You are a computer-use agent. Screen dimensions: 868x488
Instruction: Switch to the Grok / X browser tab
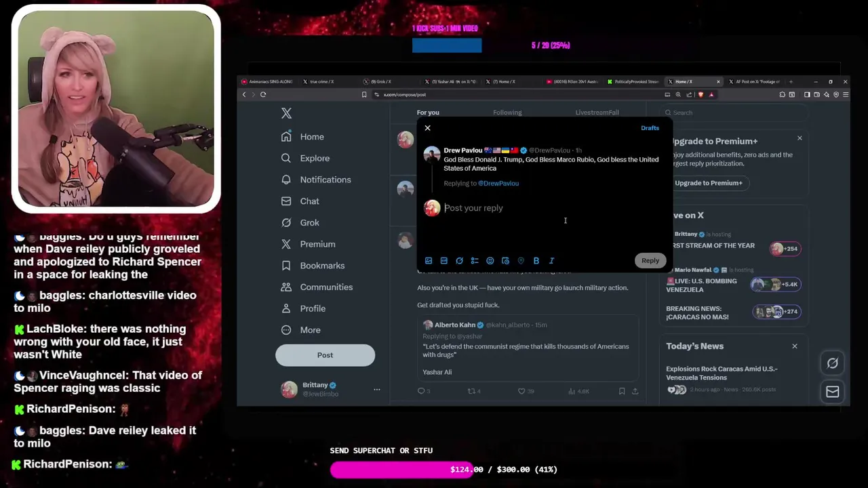(389, 82)
